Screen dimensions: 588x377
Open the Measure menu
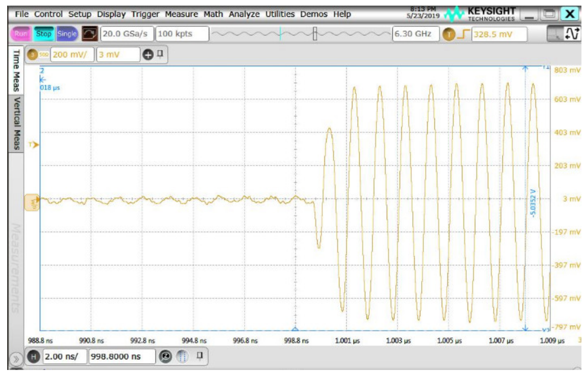182,14
